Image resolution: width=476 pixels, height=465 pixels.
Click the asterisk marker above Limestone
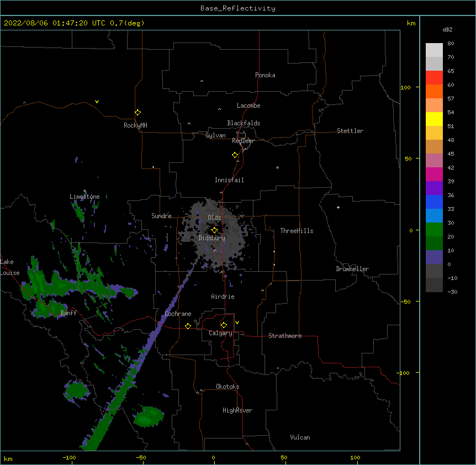click(84, 191)
